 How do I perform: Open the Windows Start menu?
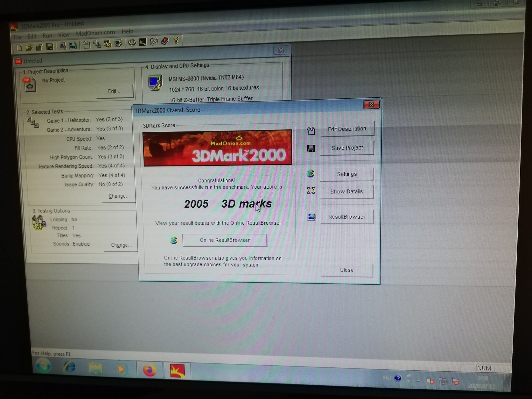pyautogui.click(x=43, y=366)
